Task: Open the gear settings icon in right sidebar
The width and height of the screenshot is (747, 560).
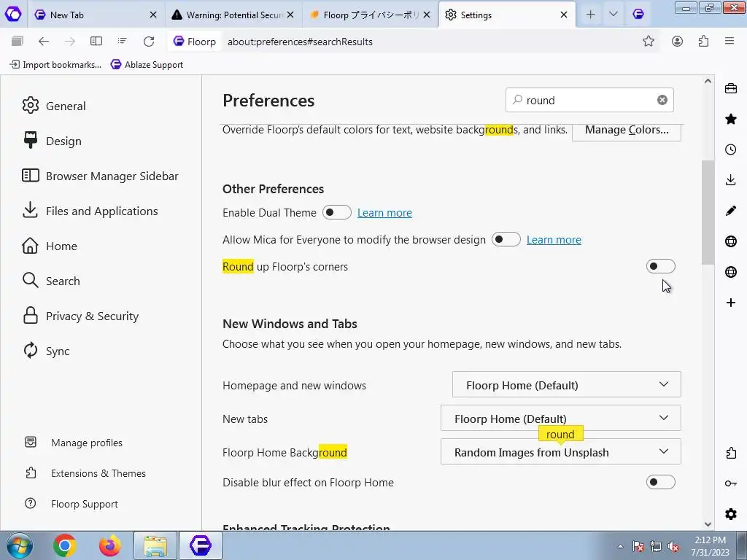Action: click(731, 514)
